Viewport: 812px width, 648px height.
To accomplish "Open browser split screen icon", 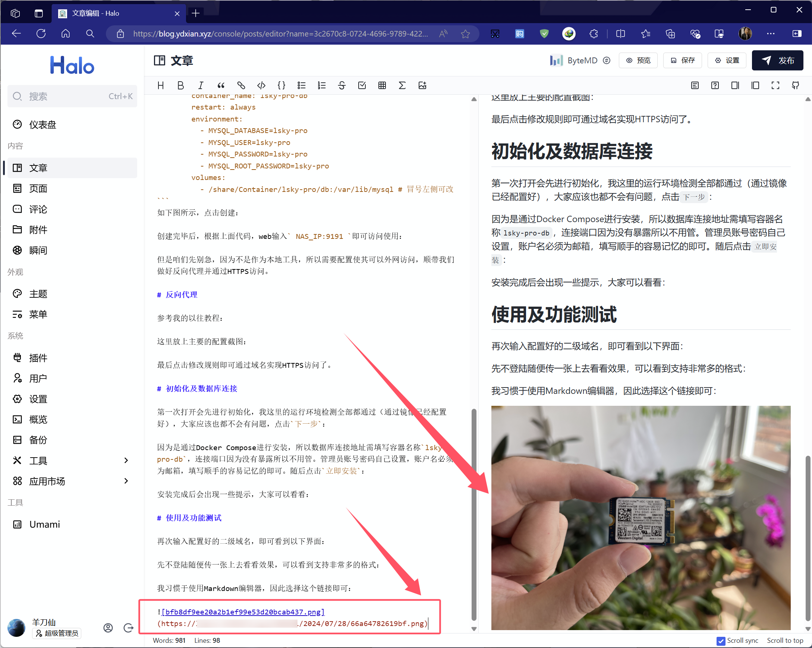I will tap(620, 34).
